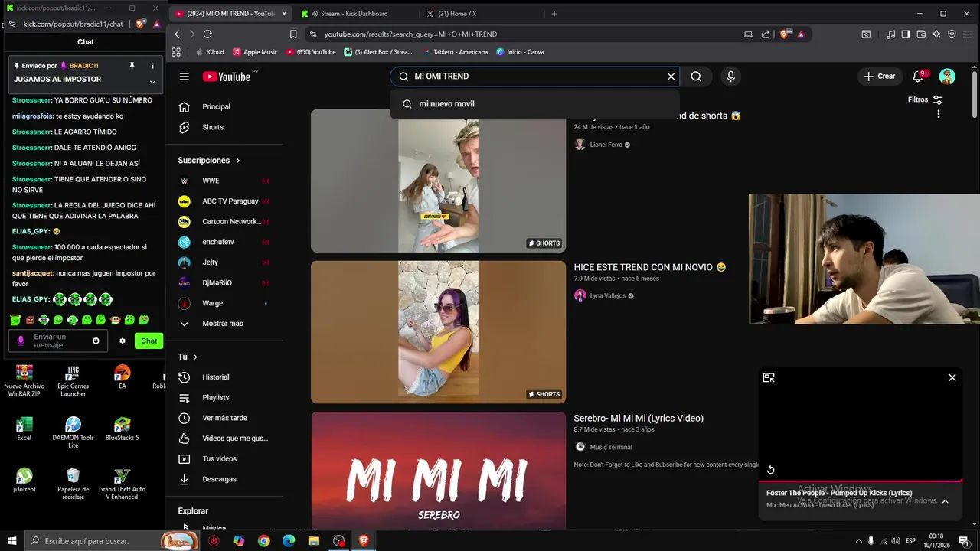Go back in the browser

pos(177,34)
